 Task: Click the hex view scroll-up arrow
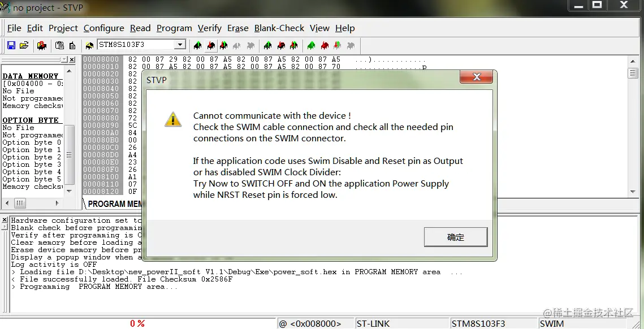[633, 61]
